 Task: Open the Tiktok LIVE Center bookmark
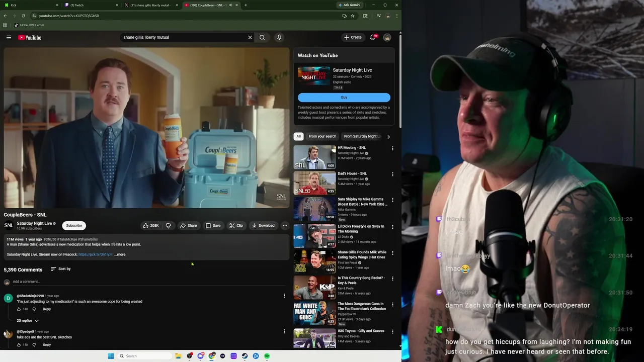(29, 25)
